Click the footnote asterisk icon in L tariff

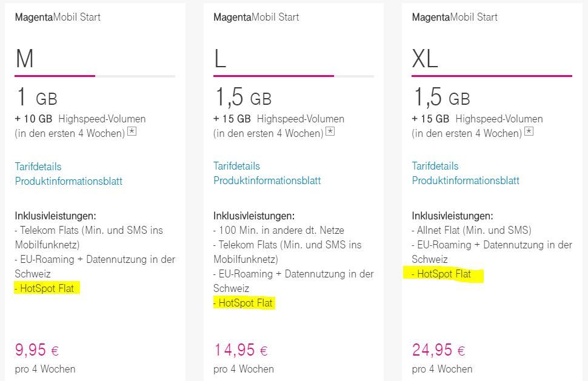coord(330,131)
